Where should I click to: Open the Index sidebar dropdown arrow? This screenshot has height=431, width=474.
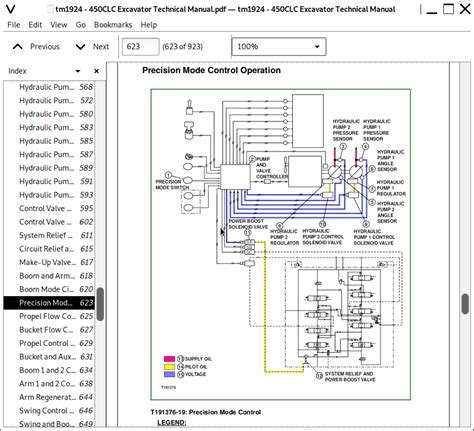[78, 71]
